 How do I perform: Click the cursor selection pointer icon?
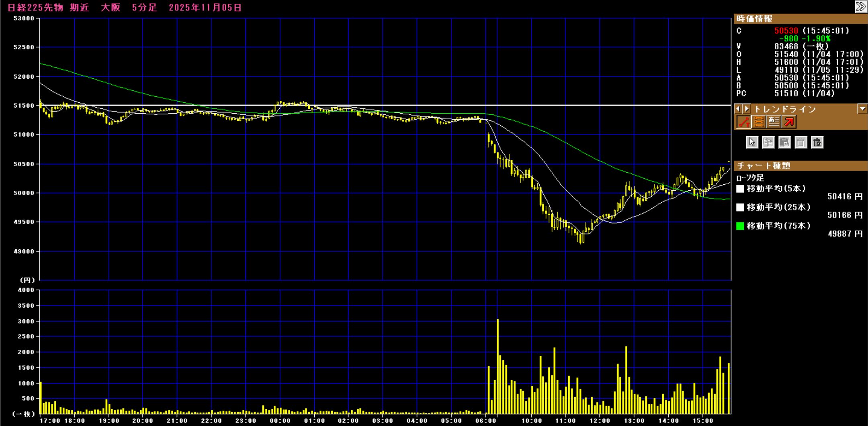coord(752,142)
